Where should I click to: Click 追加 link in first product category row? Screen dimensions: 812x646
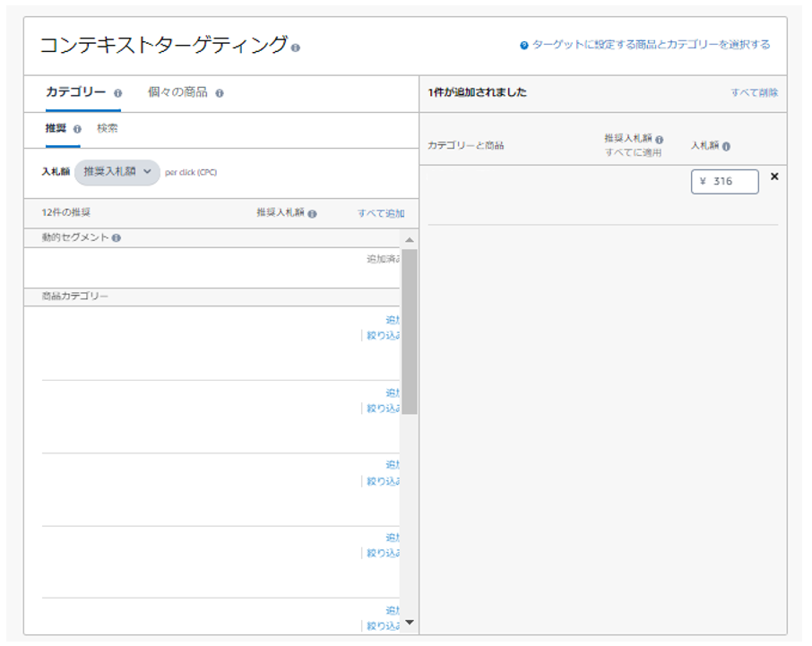tap(393, 320)
